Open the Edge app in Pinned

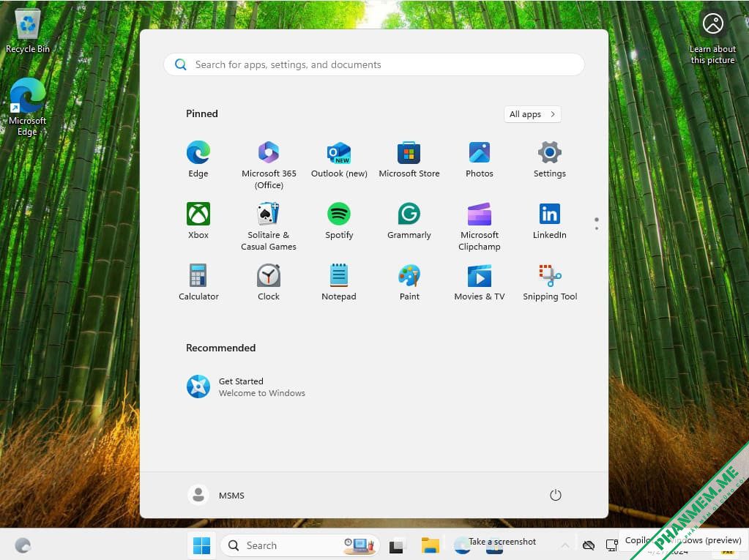coord(198,160)
